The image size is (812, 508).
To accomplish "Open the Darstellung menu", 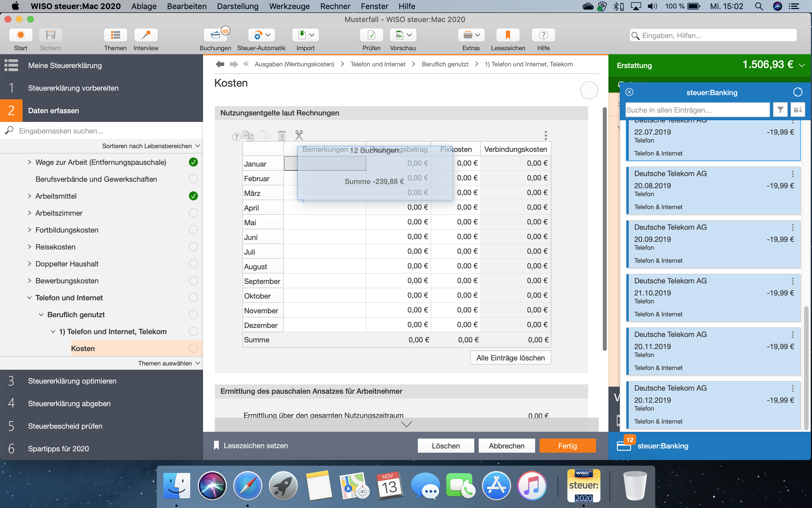I will coord(238,6).
